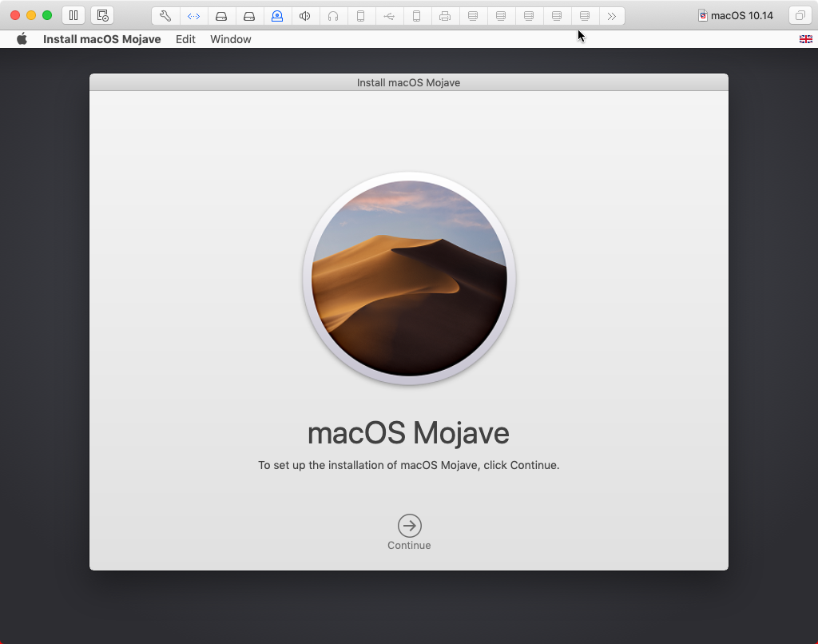Toggle the headphones device connection
The height and width of the screenshot is (644, 818).
[333, 15]
